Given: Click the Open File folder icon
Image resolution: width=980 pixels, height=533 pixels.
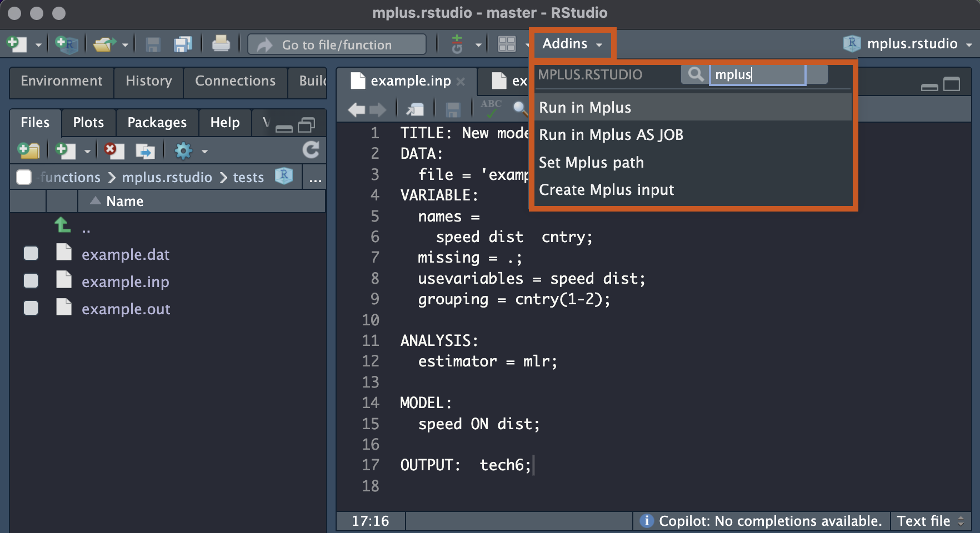Looking at the screenshot, I should click(x=104, y=44).
